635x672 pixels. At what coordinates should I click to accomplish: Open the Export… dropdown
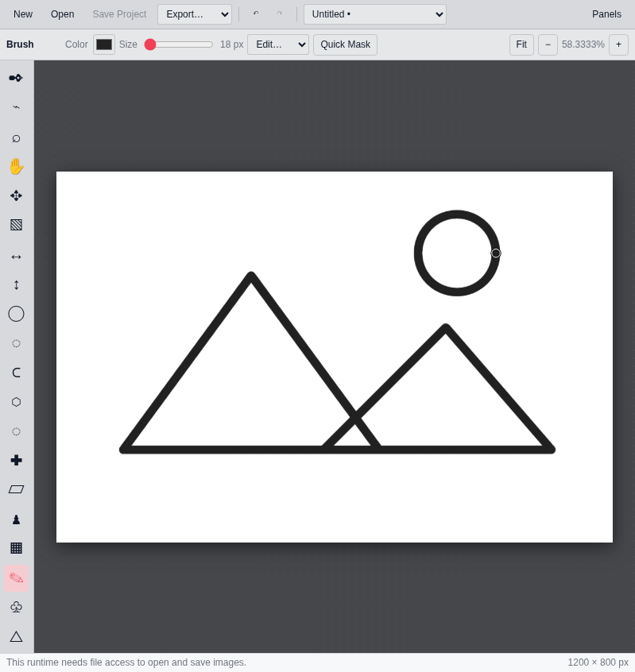coord(195,14)
